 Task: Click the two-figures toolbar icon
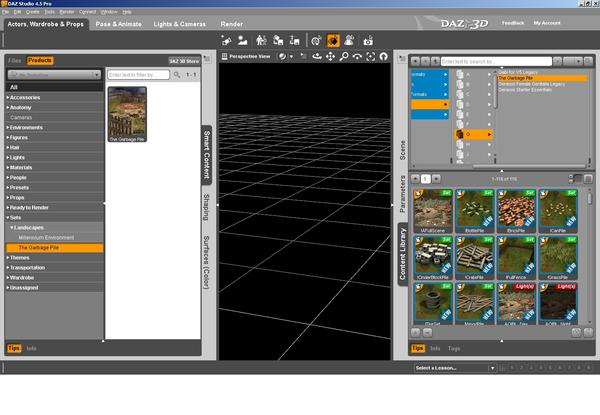click(261, 40)
